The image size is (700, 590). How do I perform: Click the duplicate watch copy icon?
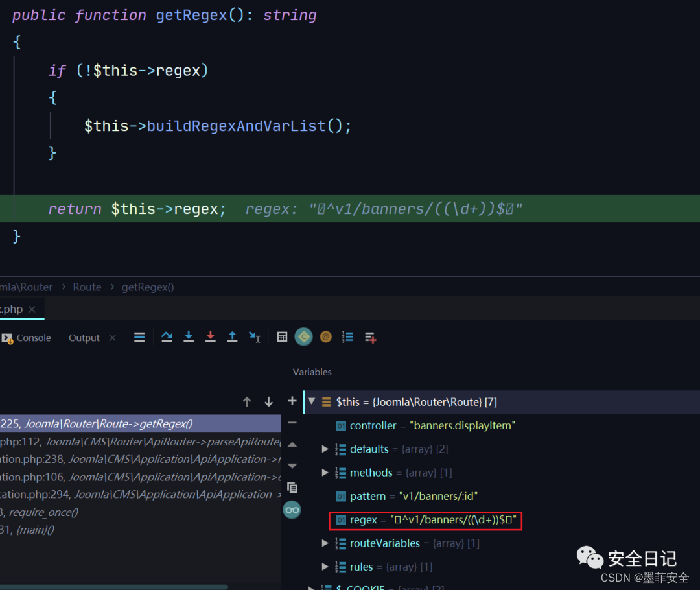[292, 488]
